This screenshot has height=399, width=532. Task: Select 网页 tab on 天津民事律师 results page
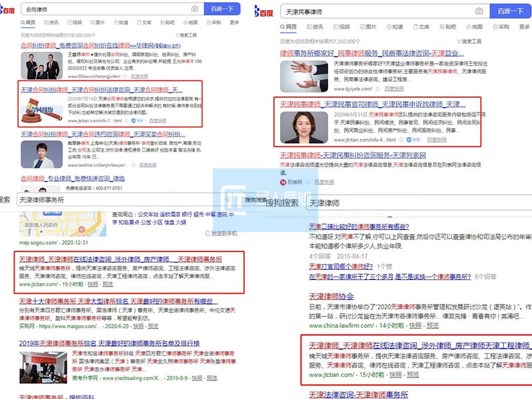coord(289,27)
